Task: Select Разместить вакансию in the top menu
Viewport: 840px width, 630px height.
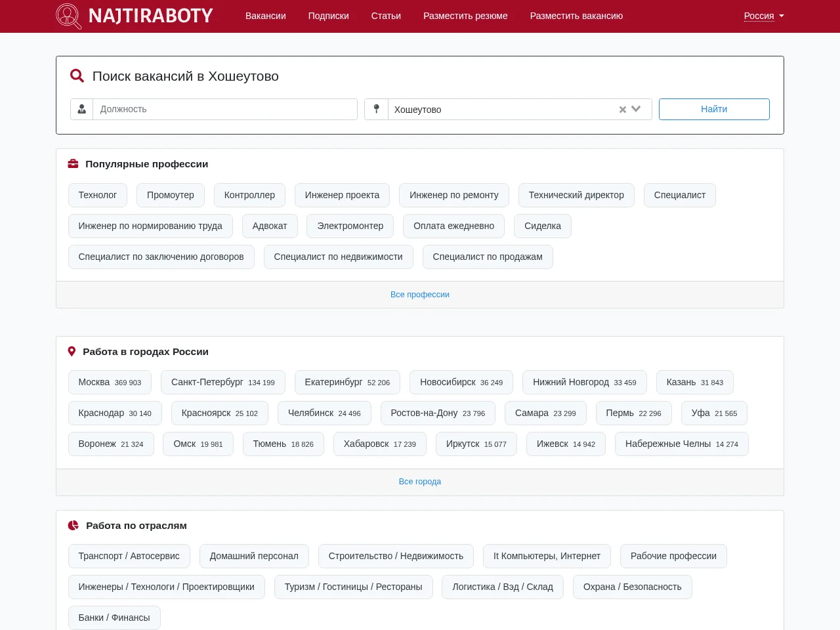Action: [x=577, y=16]
